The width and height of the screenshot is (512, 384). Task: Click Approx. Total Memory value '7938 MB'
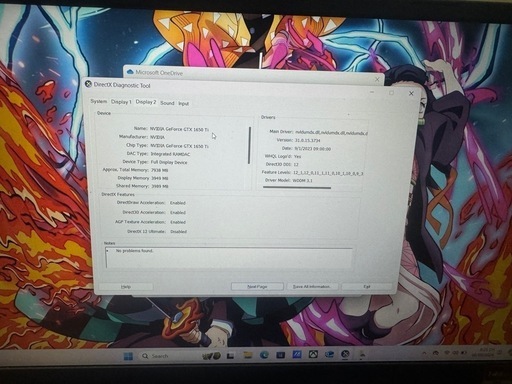click(159, 170)
